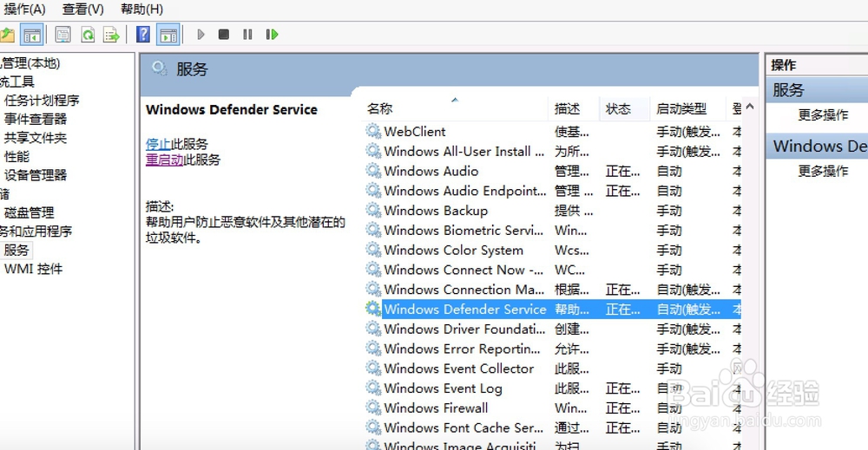
Task: Select the 服务 node in the tree
Action: click(x=16, y=250)
